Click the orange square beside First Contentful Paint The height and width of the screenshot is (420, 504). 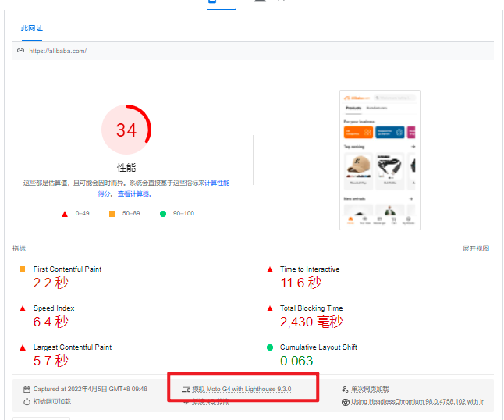[22, 269]
